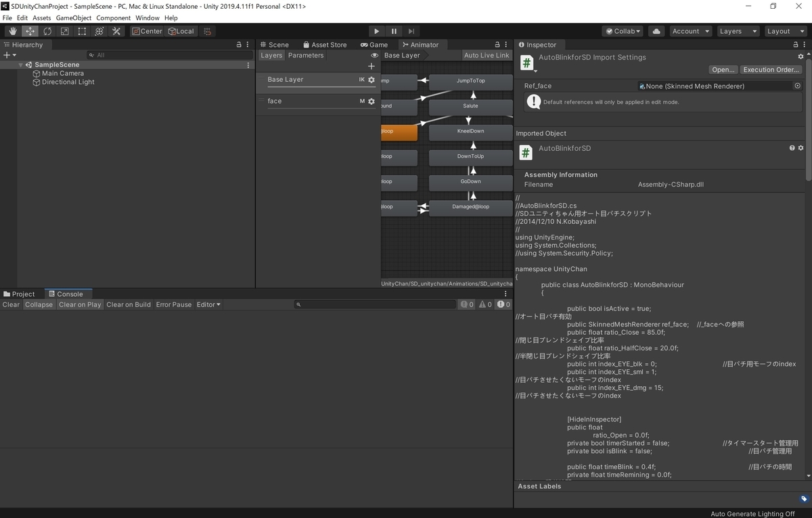Toggle Animator layers visibility eye
The height and width of the screenshot is (518, 812).
pos(374,55)
